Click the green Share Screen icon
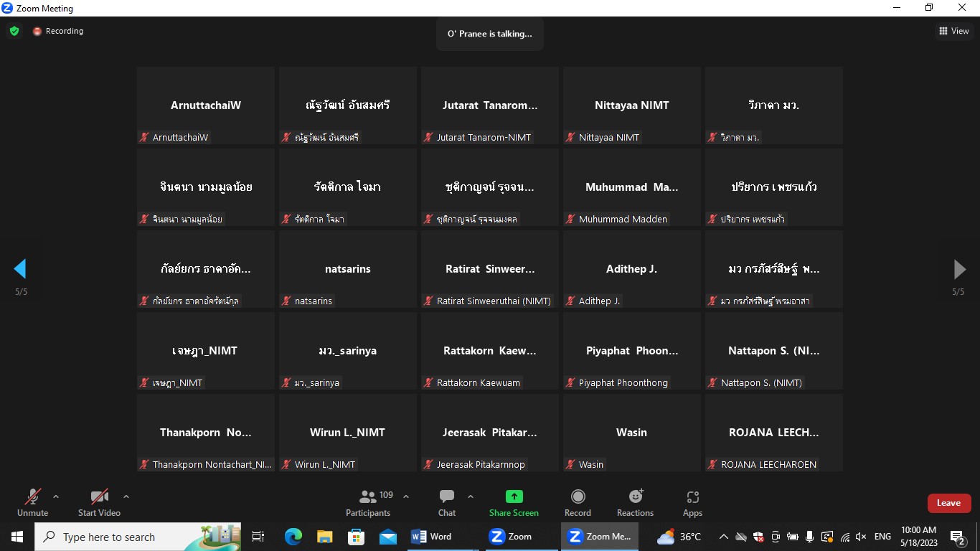This screenshot has height=551, width=980. click(x=514, y=497)
